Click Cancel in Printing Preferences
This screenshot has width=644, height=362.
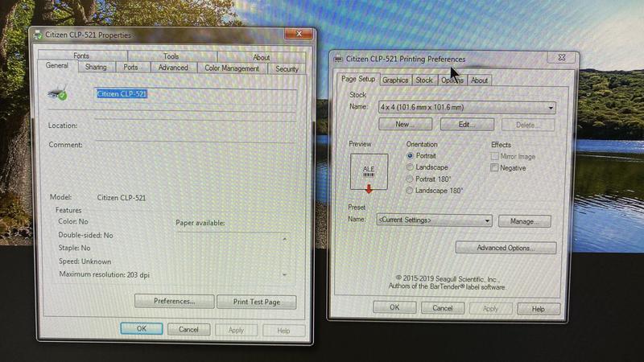point(442,308)
